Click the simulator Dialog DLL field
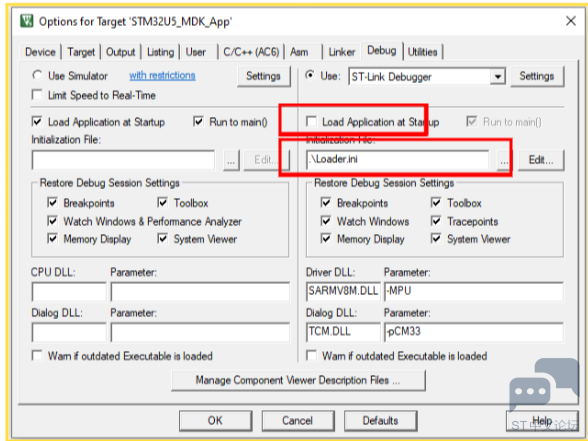 click(x=69, y=332)
